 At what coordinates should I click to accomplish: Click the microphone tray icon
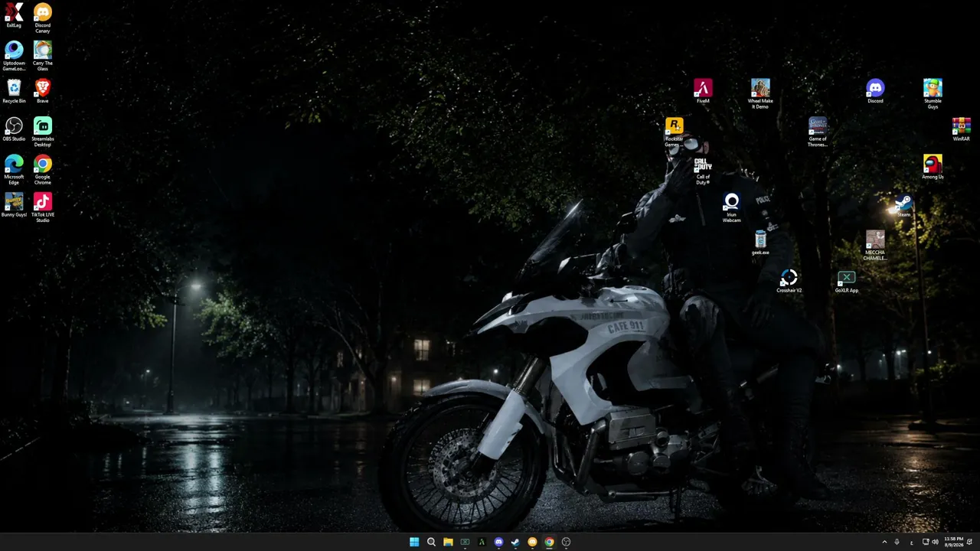[x=897, y=542]
